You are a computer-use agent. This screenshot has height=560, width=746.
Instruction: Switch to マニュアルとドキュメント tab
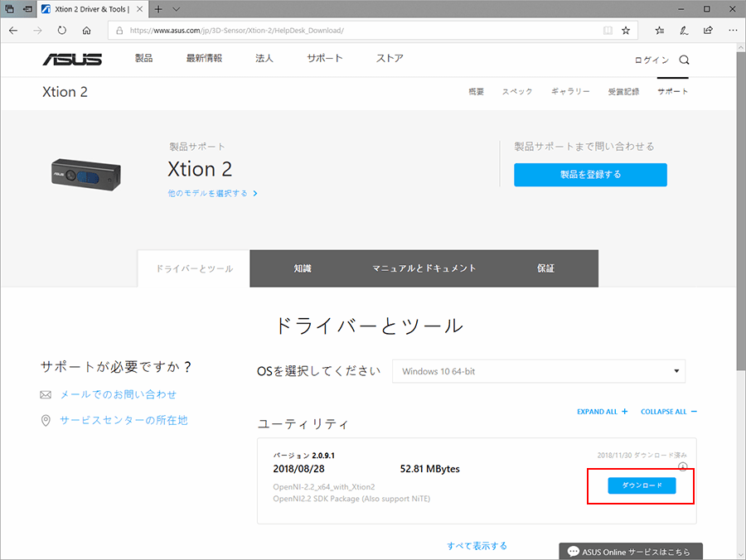point(424,268)
